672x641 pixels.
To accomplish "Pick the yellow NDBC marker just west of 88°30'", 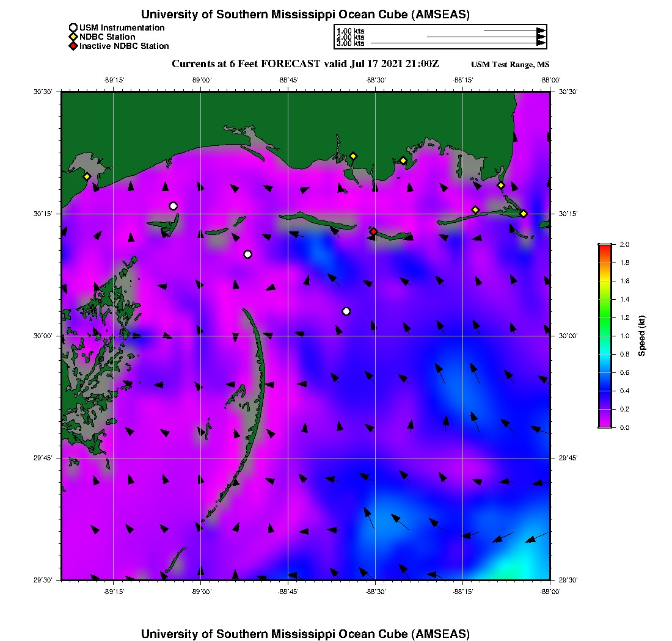I will pos(353,156).
